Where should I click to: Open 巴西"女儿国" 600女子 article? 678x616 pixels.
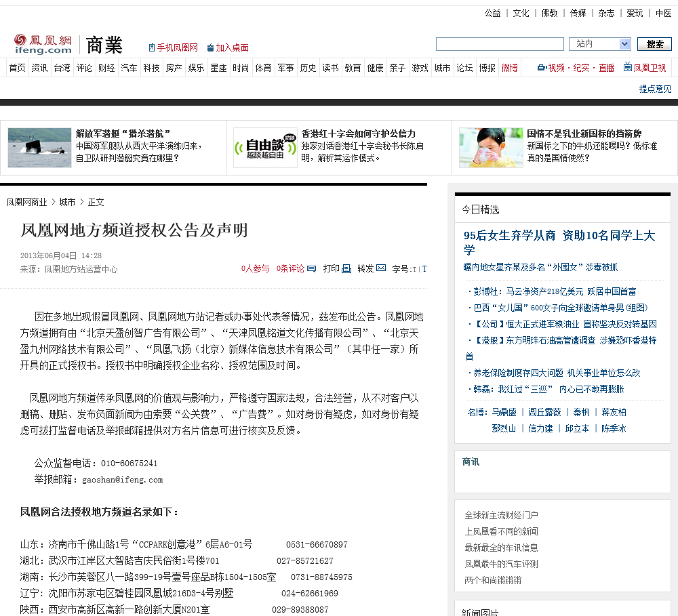(x=561, y=308)
